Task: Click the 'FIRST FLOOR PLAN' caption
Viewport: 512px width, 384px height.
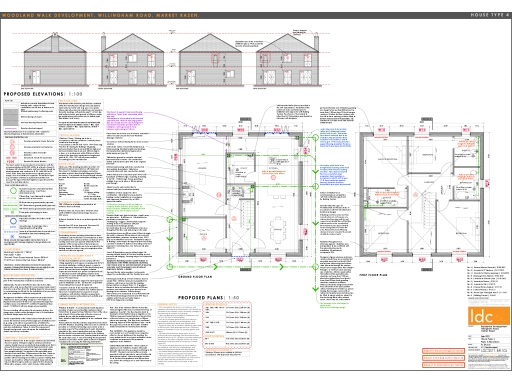Action: click(x=373, y=275)
